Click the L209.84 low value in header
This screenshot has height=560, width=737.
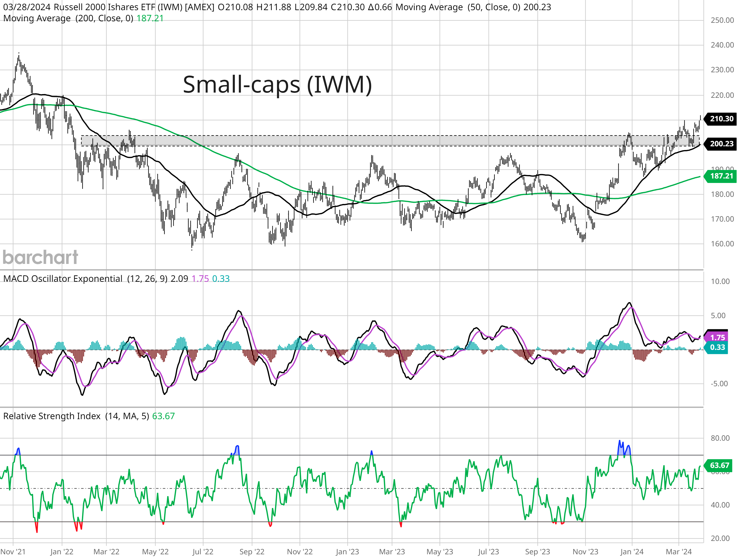pyautogui.click(x=311, y=7)
